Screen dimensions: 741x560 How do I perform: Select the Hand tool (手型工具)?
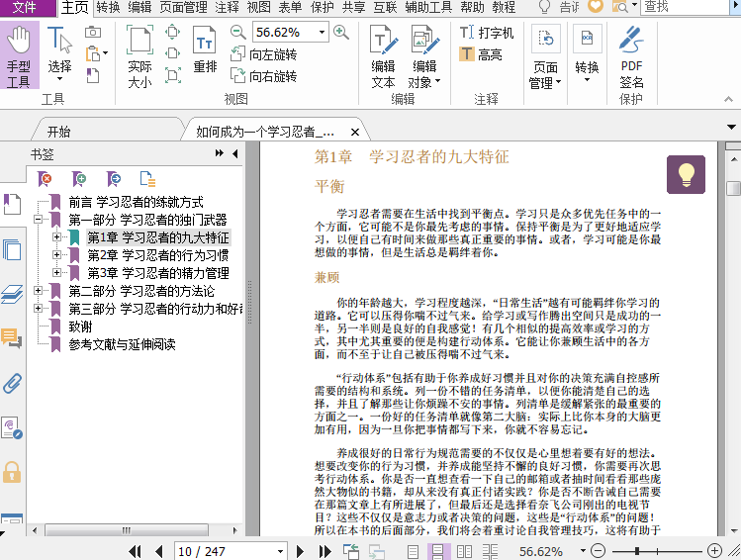click(19, 56)
